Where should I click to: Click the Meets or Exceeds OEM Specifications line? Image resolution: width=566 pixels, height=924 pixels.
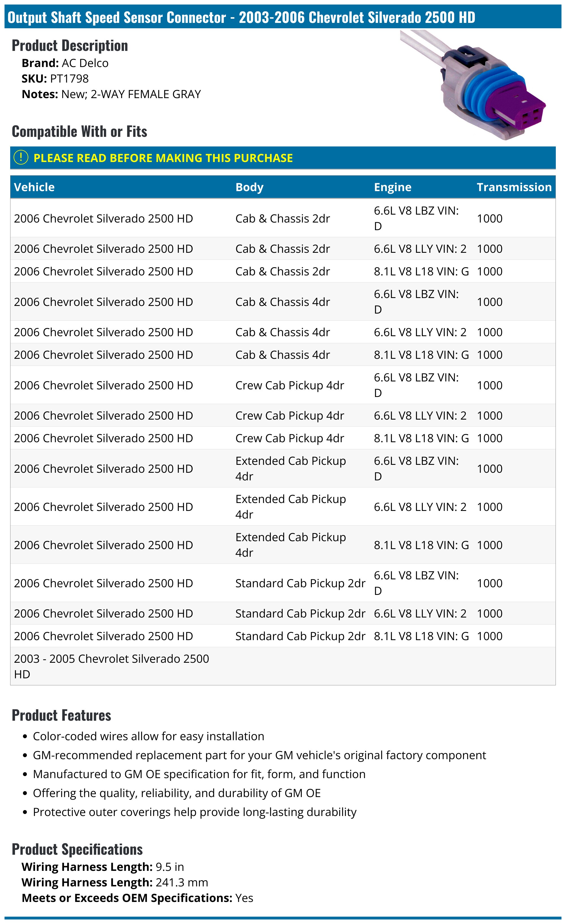[x=137, y=898]
